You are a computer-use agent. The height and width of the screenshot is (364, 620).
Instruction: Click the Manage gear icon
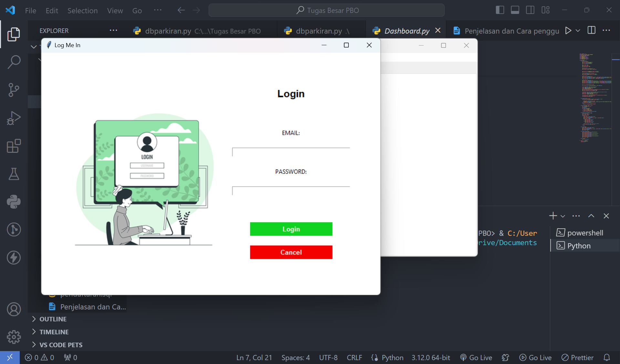click(14, 337)
